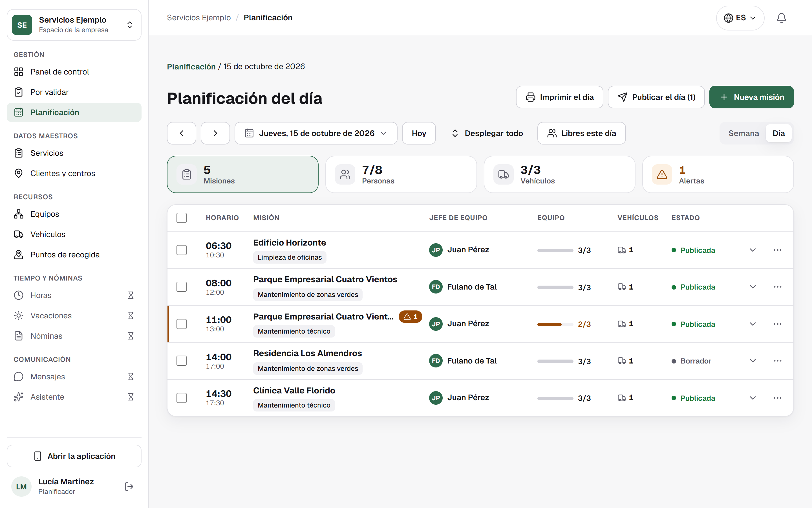Click the hourglass icon next to Asistente
Viewport: 812px width, 508px height.
click(x=131, y=397)
